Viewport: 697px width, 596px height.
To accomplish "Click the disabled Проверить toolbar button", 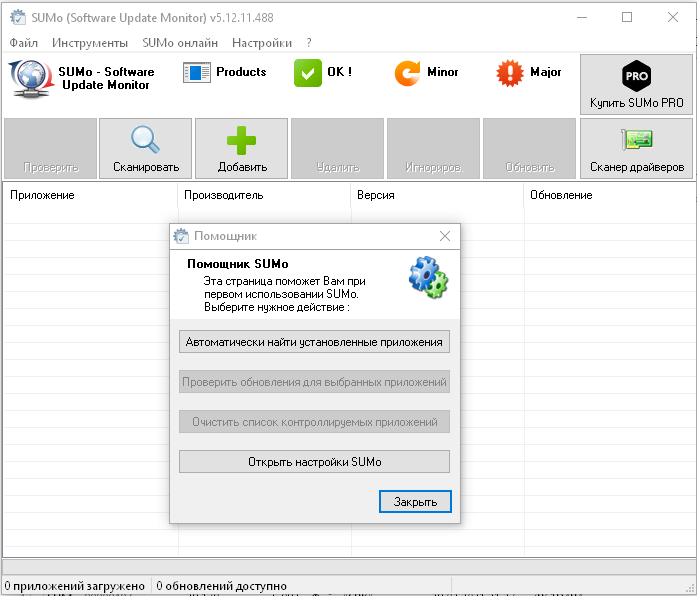I will (x=50, y=148).
